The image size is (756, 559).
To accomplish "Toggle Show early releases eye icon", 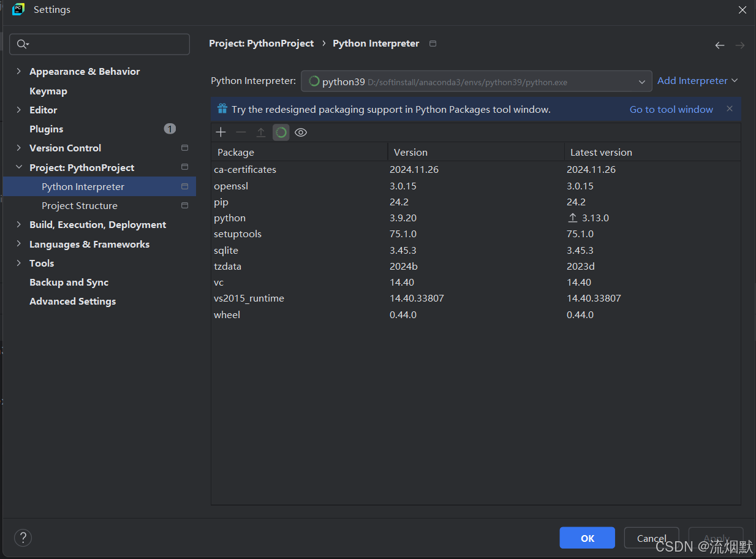I will click(x=301, y=132).
